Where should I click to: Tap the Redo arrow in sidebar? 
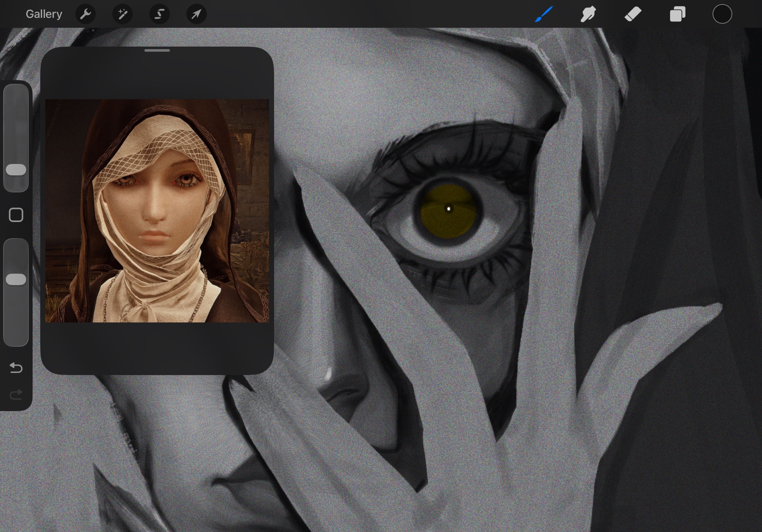(16, 394)
